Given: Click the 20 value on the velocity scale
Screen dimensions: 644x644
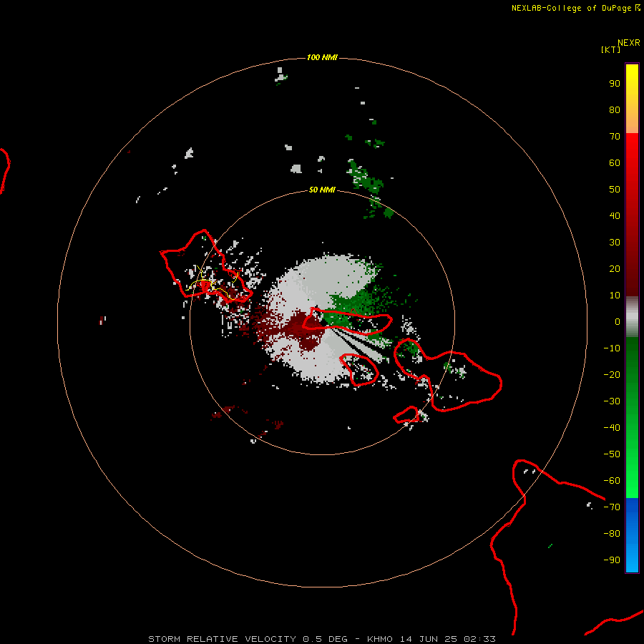Looking at the screenshot, I should [615, 269].
